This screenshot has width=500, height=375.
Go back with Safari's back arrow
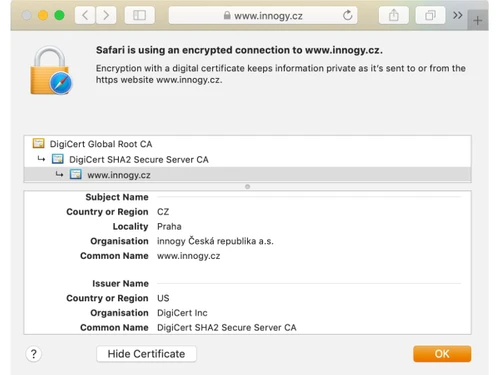pyautogui.click(x=85, y=15)
